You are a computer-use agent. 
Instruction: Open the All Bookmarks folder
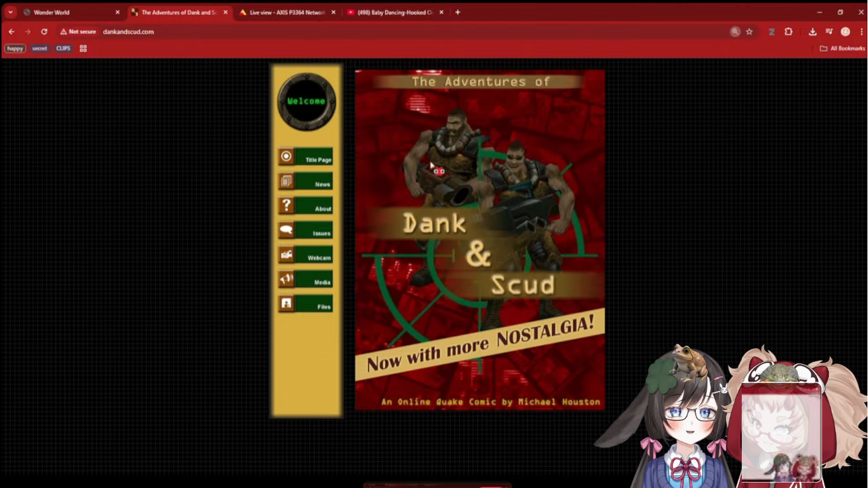[843, 48]
